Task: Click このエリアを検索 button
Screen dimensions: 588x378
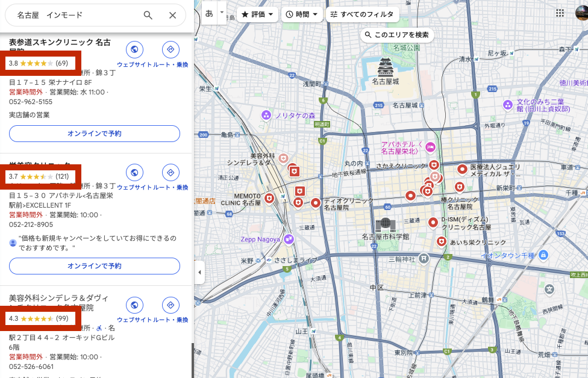Action: tap(397, 35)
